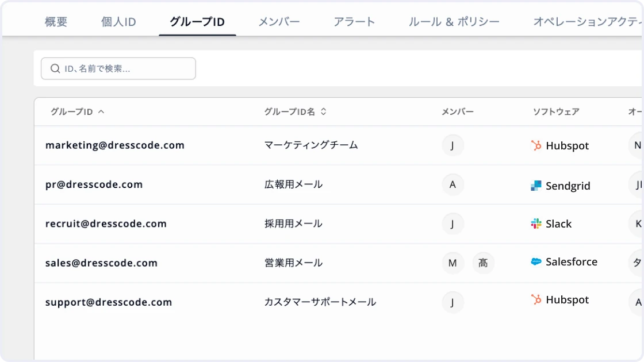Open sales@dresscode.com group
Viewport: 644px width, 362px height.
click(x=101, y=263)
